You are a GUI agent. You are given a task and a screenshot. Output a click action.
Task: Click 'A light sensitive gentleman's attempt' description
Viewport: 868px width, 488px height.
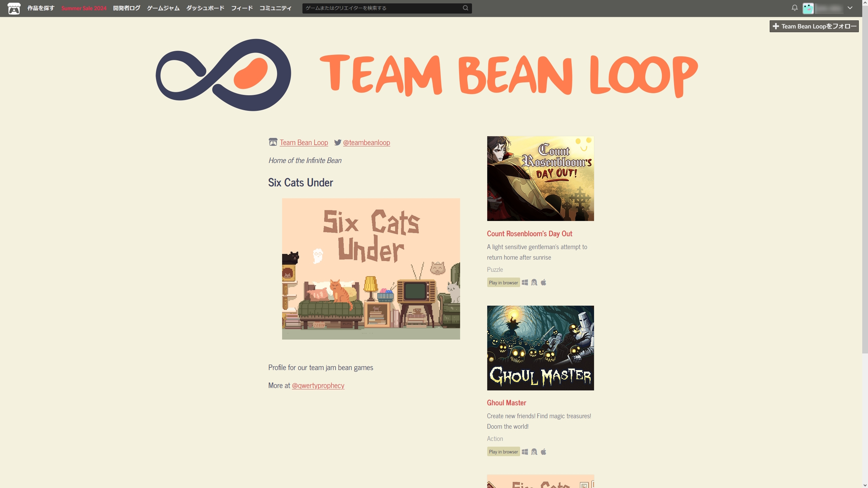point(537,252)
